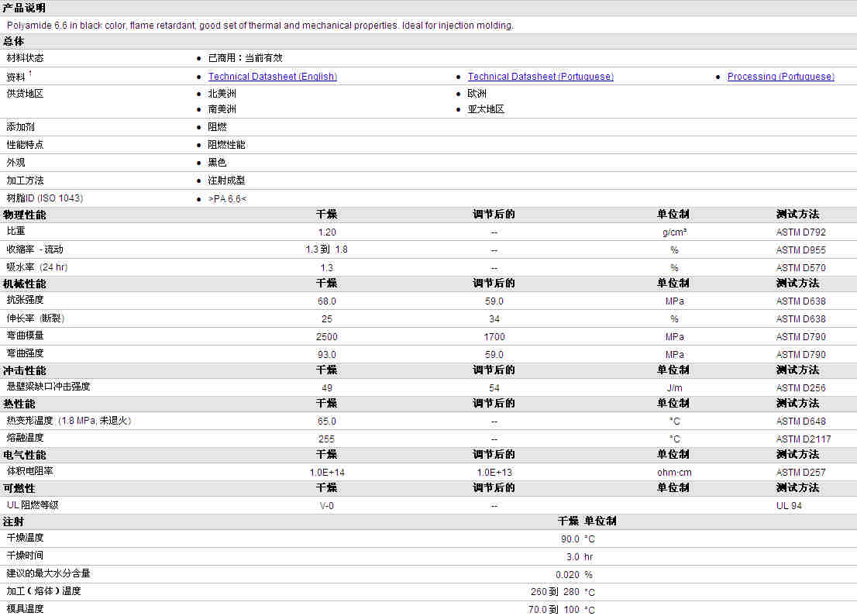Image resolution: width=857 pixels, height=616 pixels.
Task: Select the 电气性能 section heading
Action: coord(24,455)
